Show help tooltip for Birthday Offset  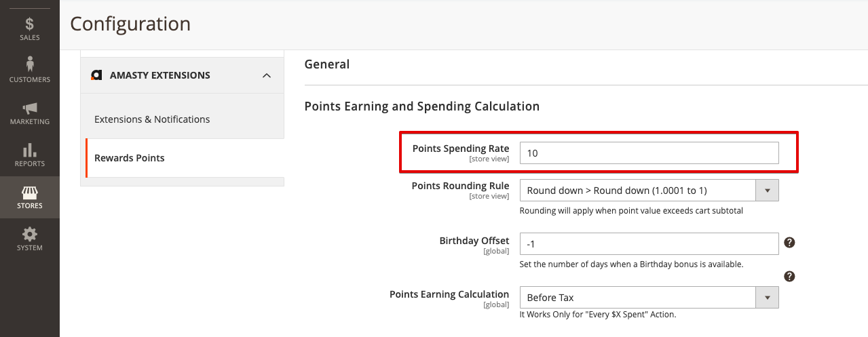[789, 242]
